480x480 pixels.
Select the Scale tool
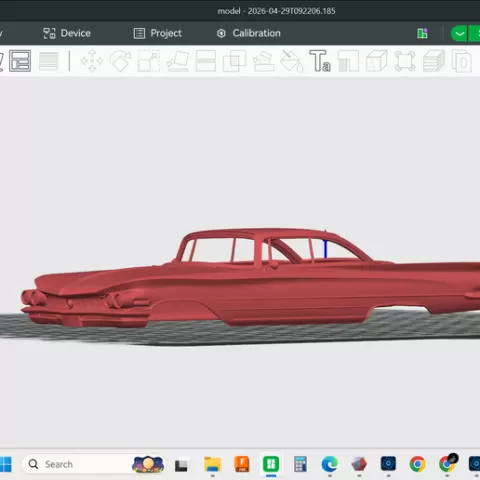pos(149,61)
